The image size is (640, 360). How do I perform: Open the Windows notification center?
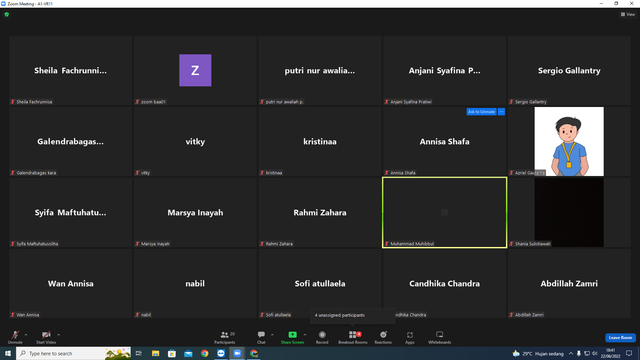[629, 353]
